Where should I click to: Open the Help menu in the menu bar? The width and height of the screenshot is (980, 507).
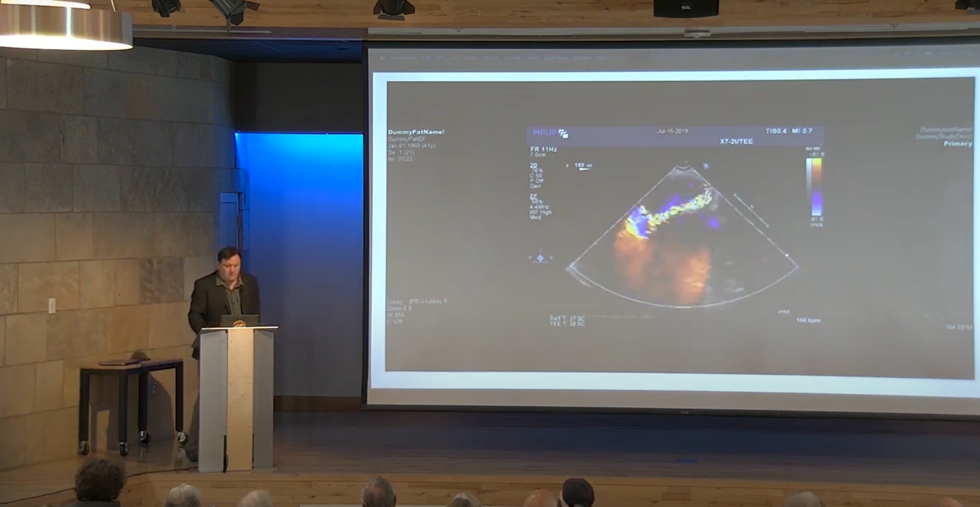[601, 58]
